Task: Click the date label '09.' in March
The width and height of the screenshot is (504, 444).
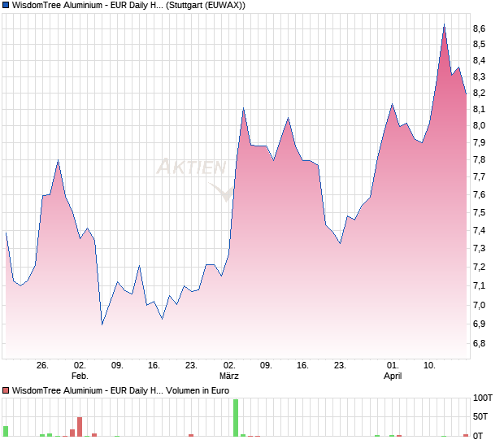Action: pos(266,366)
